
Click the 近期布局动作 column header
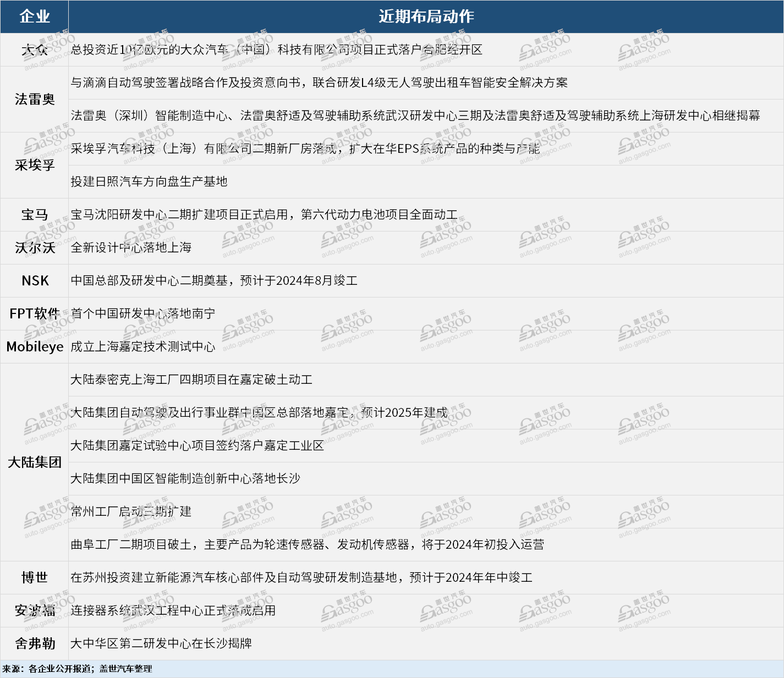coord(426,16)
